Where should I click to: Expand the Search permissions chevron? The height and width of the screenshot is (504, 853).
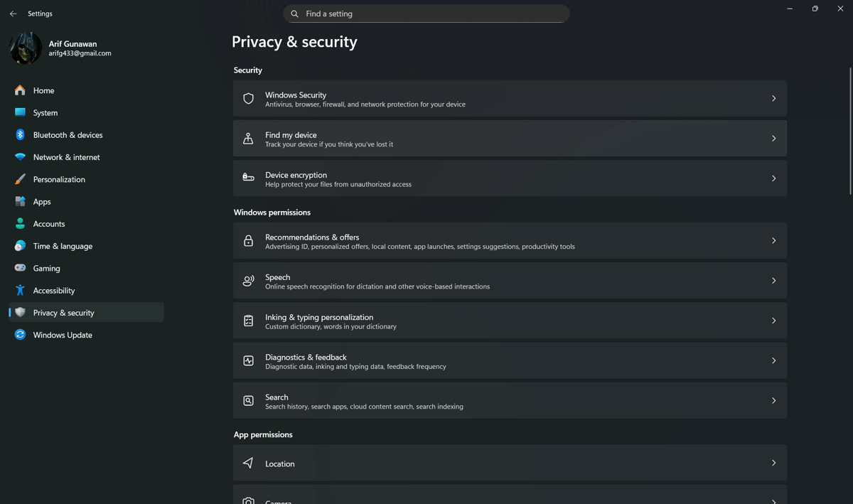pyautogui.click(x=773, y=401)
